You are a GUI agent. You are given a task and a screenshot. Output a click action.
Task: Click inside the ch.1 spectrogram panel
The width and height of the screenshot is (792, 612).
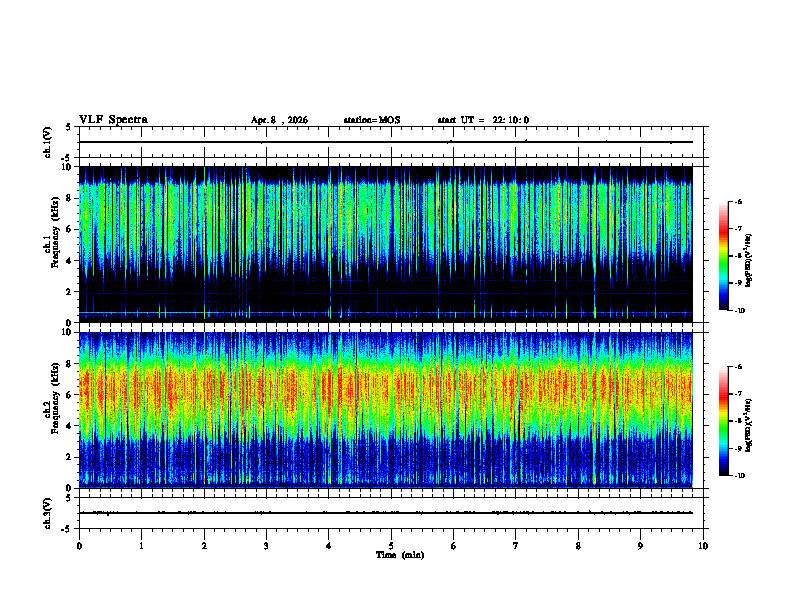[385, 244]
